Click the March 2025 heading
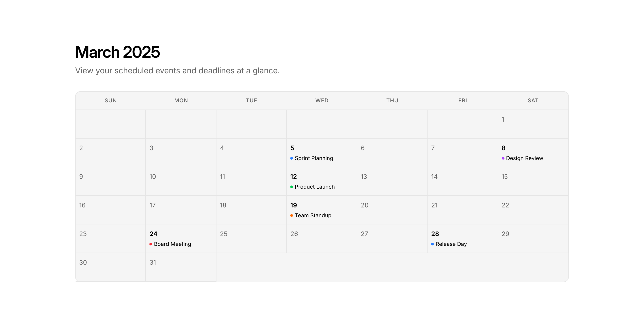The image size is (644, 325). point(117,52)
